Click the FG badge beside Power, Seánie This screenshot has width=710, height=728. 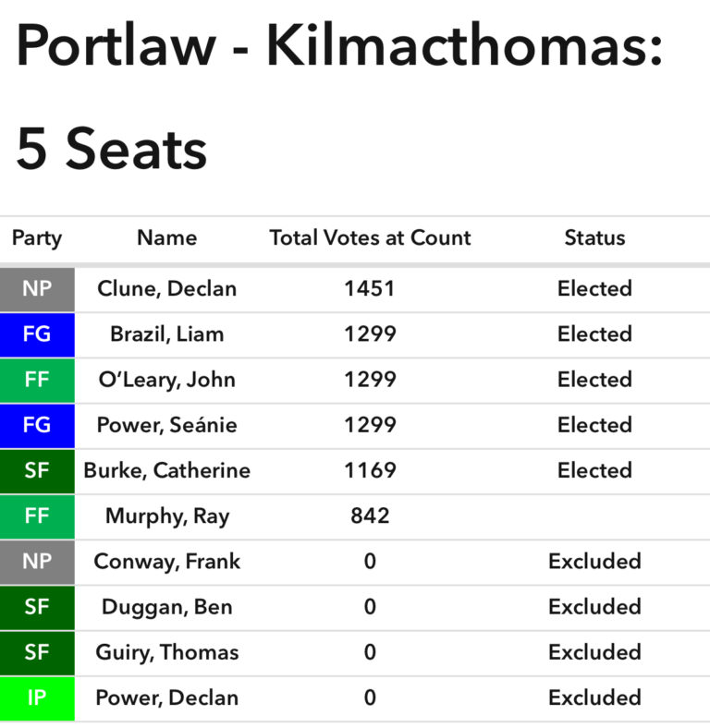(x=37, y=425)
